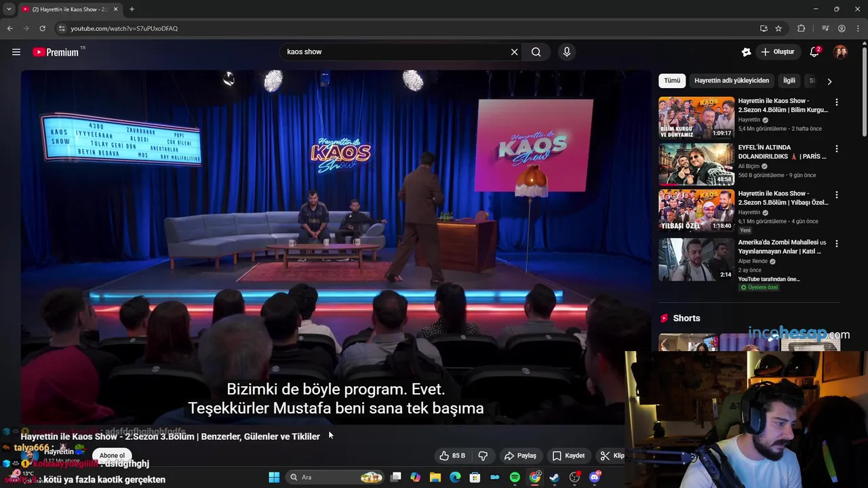868x488 pixels.
Task: Open the tab search dropdown arrow
Action: point(9,9)
